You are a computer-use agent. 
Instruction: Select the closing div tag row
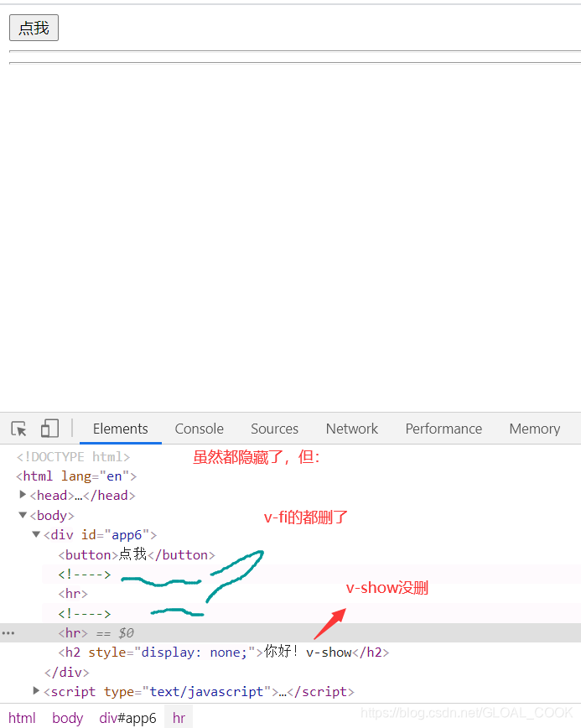[x=67, y=673]
